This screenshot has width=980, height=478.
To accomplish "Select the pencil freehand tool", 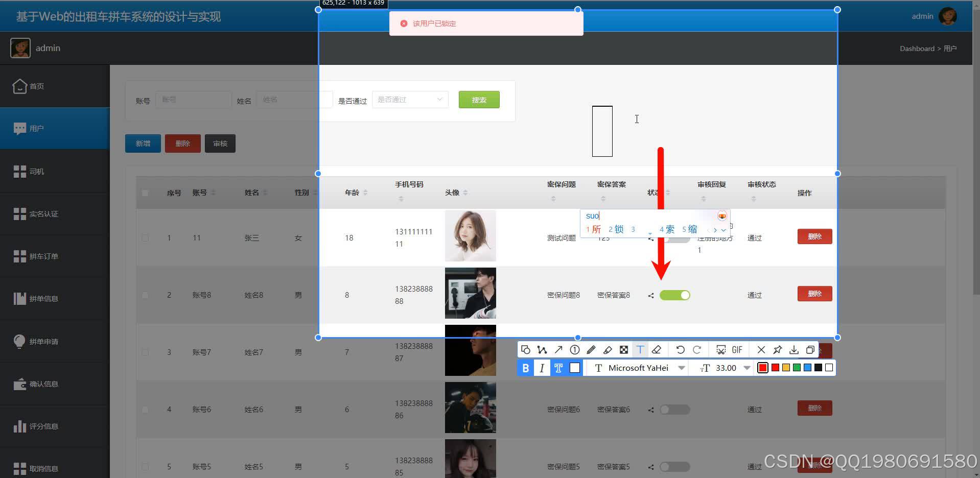I will (x=591, y=350).
